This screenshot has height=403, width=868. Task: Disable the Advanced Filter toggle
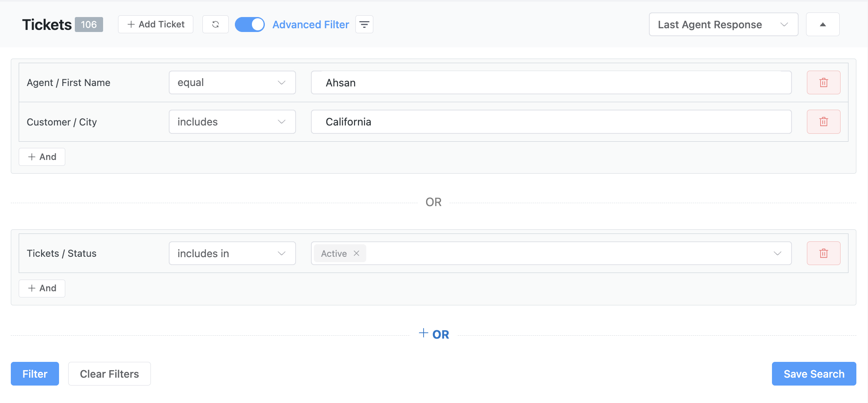pyautogui.click(x=249, y=24)
